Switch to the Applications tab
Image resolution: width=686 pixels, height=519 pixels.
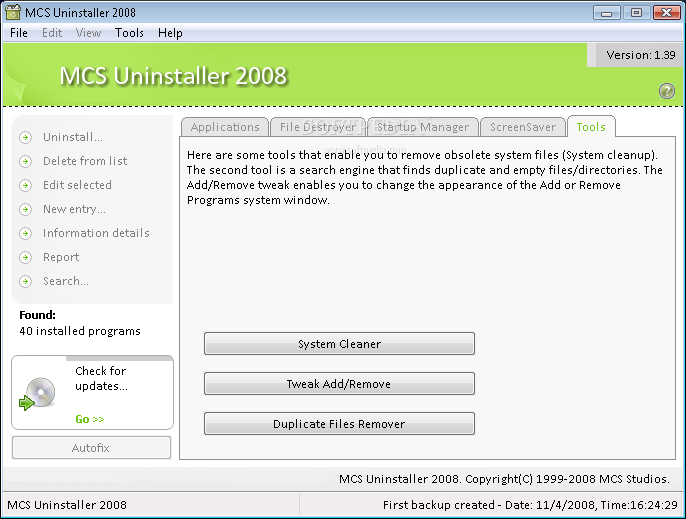[225, 127]
